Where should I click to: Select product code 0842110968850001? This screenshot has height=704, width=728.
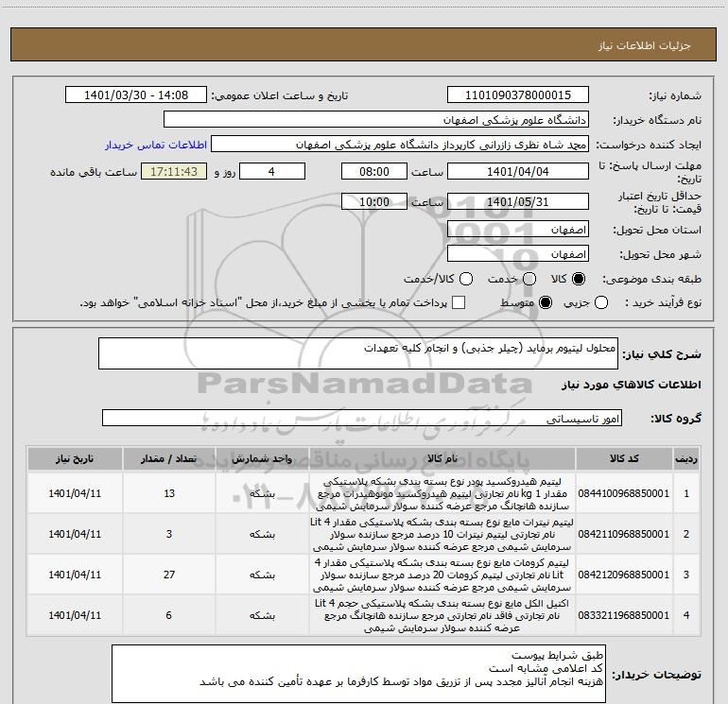(x=624, y=534)
